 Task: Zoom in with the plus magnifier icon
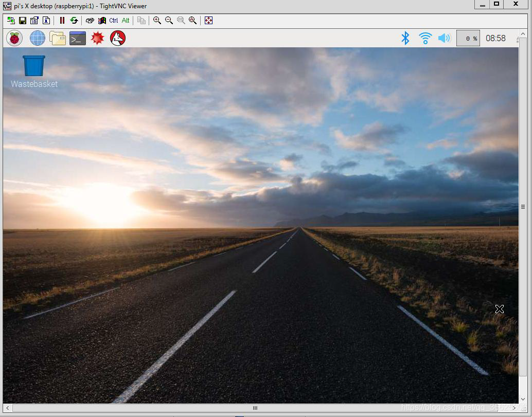(157, 21)
